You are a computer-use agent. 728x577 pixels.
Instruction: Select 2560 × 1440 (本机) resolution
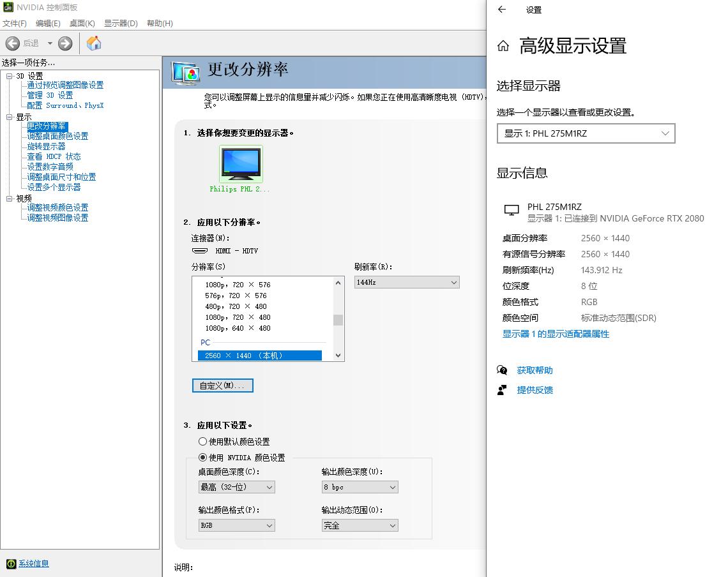tap(260, 356)
